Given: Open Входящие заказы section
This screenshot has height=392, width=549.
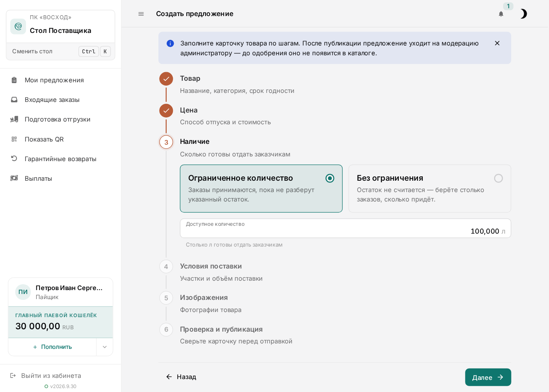Looking at the screenshot, I should (x=60, y=100).
